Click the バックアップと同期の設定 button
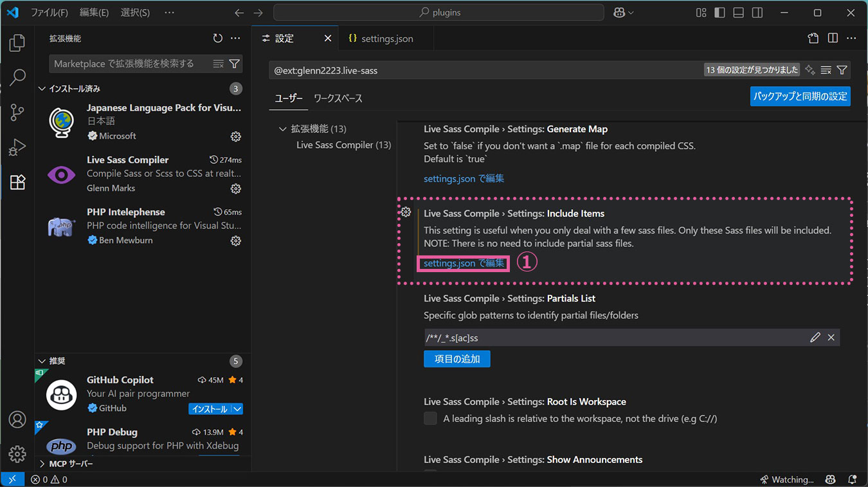868x487 pixels. [800, 96]
